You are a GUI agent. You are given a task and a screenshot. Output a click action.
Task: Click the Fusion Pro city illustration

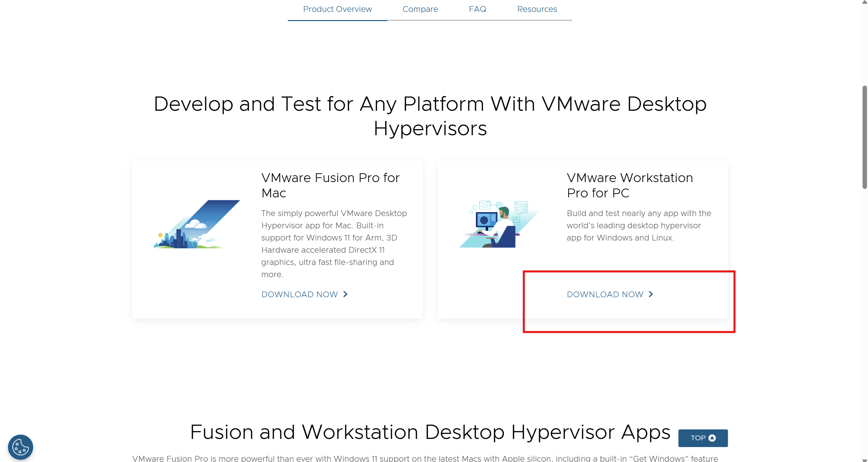[197, 224]
